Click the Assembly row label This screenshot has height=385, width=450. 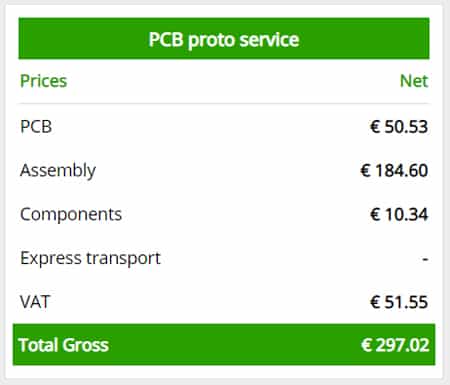click(58, 170)
